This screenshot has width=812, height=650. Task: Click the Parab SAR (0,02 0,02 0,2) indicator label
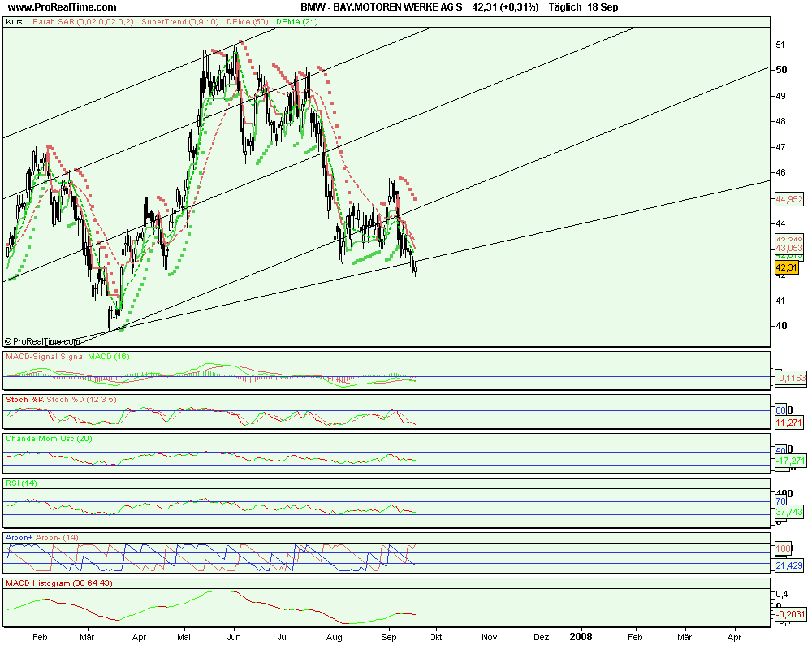point(83,22)
